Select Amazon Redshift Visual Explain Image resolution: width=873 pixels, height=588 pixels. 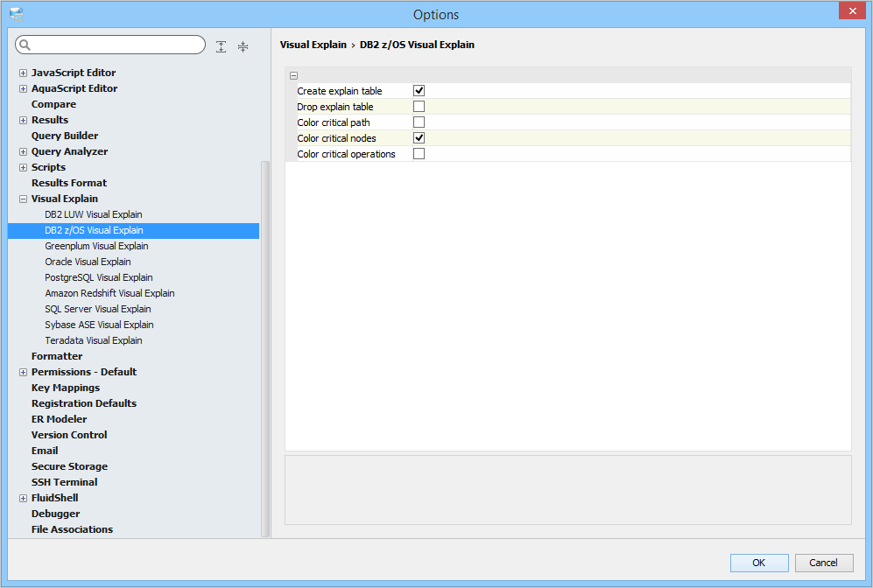pyautogui.click(x=109, y=293)
